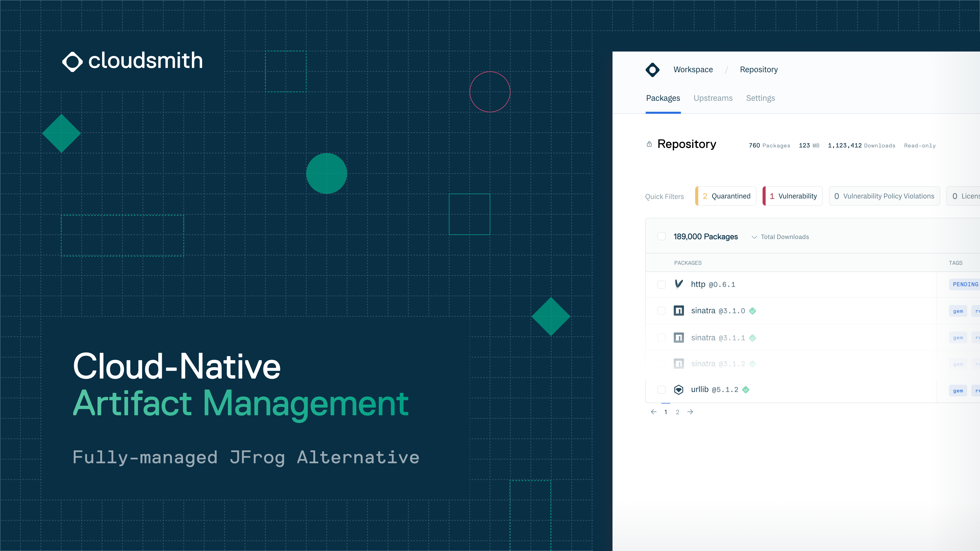
Task: Jump to page 2 in pagination
Action: point(677,412)
